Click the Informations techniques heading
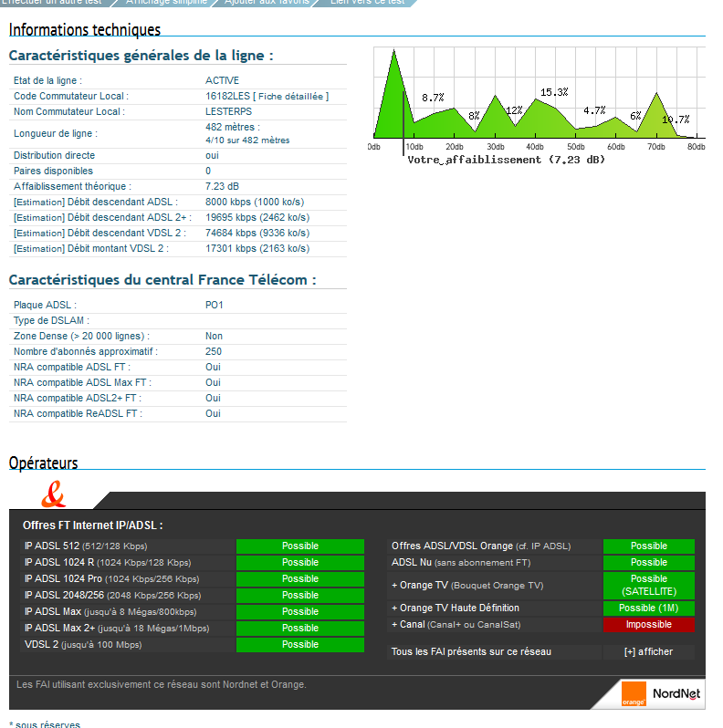The height and width of the screenshot is (728, 723). (85, 30)
